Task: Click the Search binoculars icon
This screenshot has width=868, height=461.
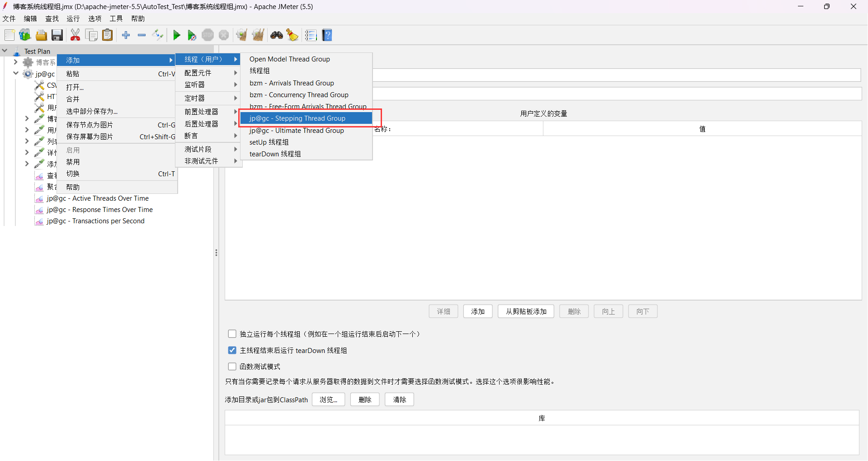Action: tap(277, 35)
